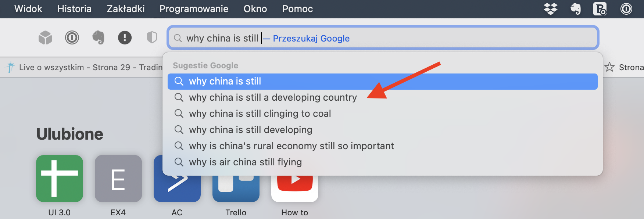
Task: Click the cube extension icon in toolbar
Action: 45,37
